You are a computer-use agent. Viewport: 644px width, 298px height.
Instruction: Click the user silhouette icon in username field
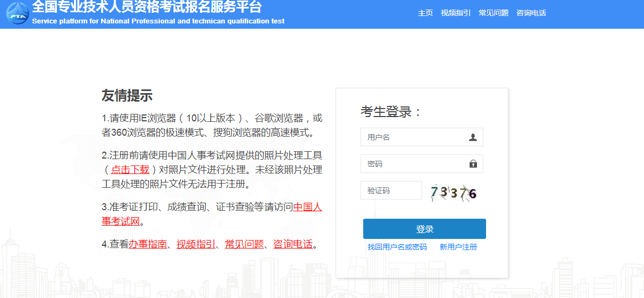(473, 137)
